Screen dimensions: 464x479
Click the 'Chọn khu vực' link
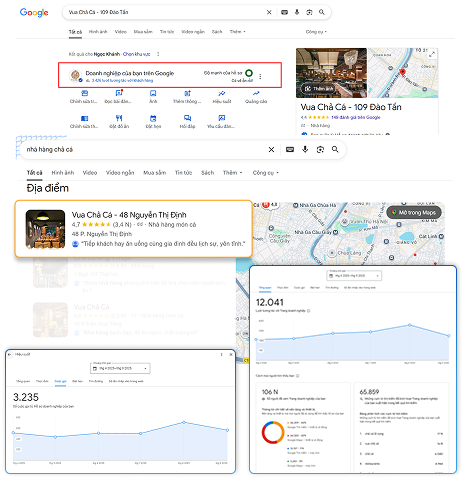pyautogui.click(x=136, y=54)
